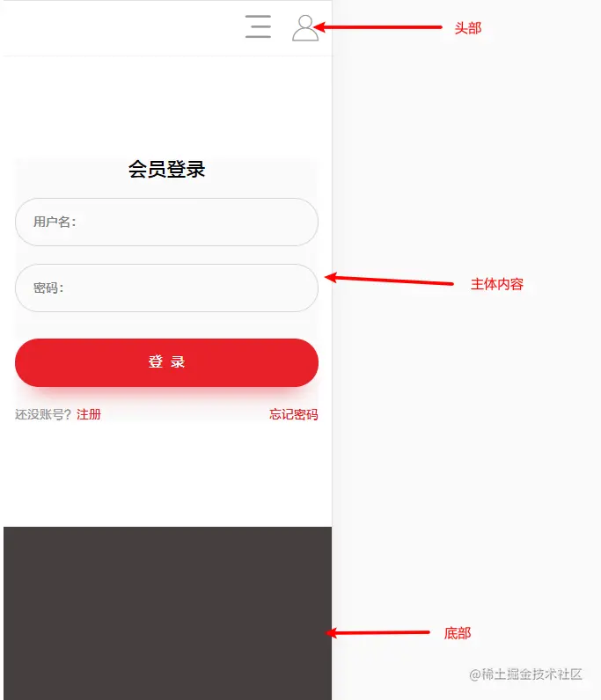Screen dimensions: 601x700
Task: Open the hamburger menu icon
Action: click(259, 26)
